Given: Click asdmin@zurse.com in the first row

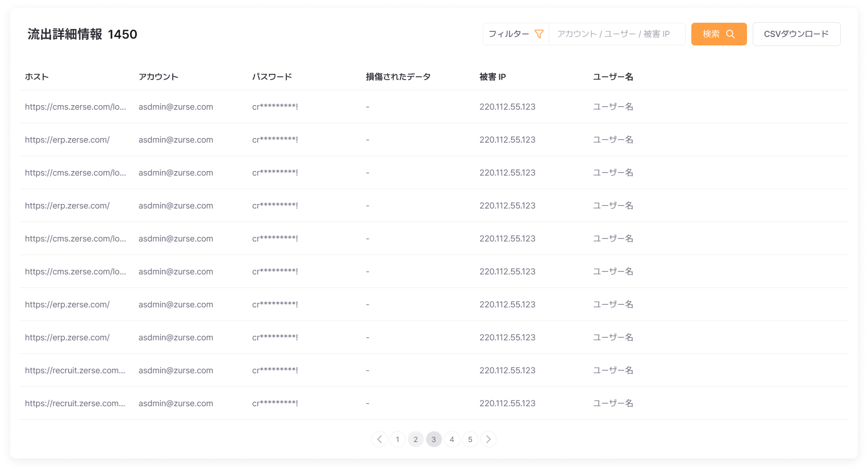Looking at the screenshot, I should pos(176,106).
